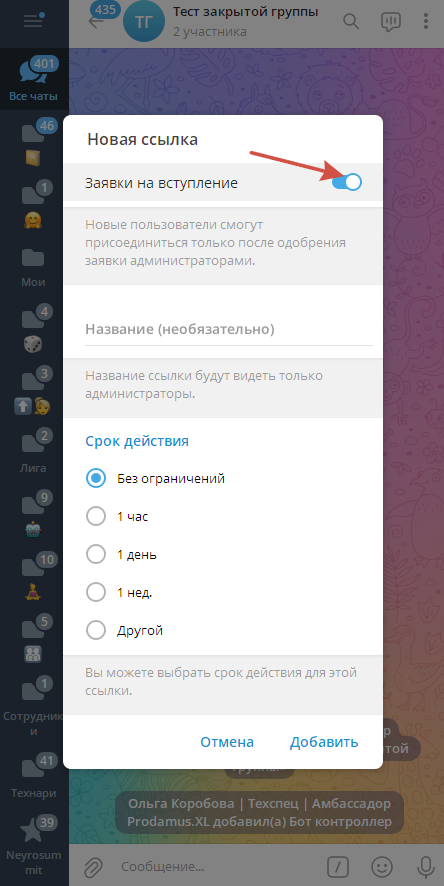Click the paperclip attach file icon
Image resolution: width=444 pixels, height=886 pixels.
pyautogui.click(x=92, y=866)
